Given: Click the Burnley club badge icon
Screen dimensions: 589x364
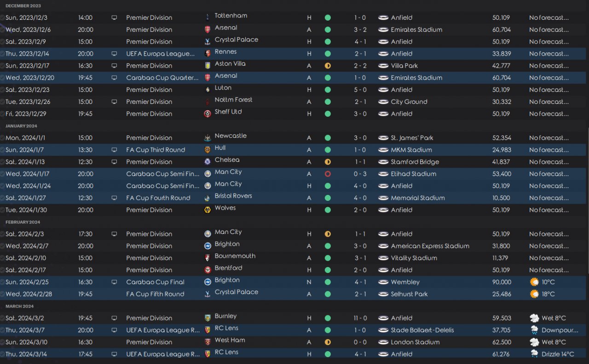Looking at the screenshot, I should [x=208, y=318].
